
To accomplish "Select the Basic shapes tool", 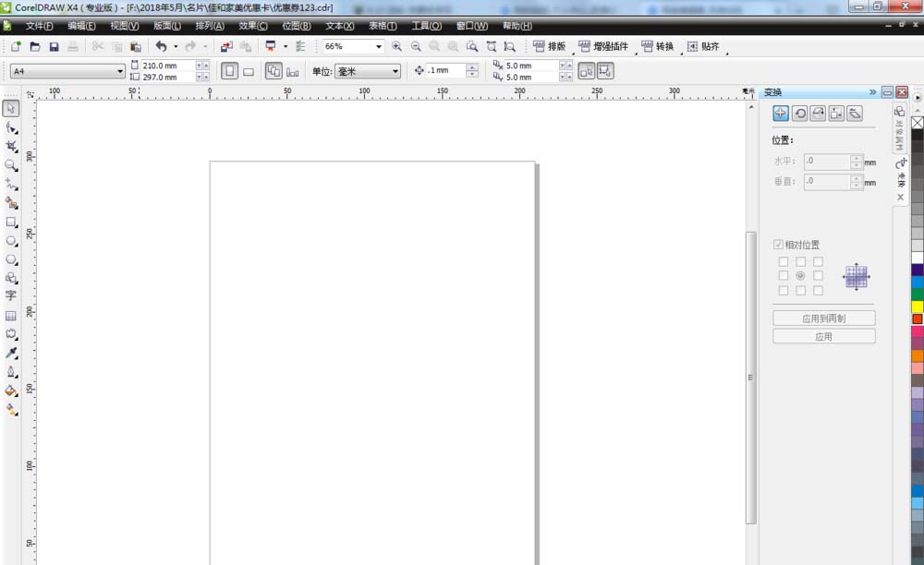I will 10,278.
